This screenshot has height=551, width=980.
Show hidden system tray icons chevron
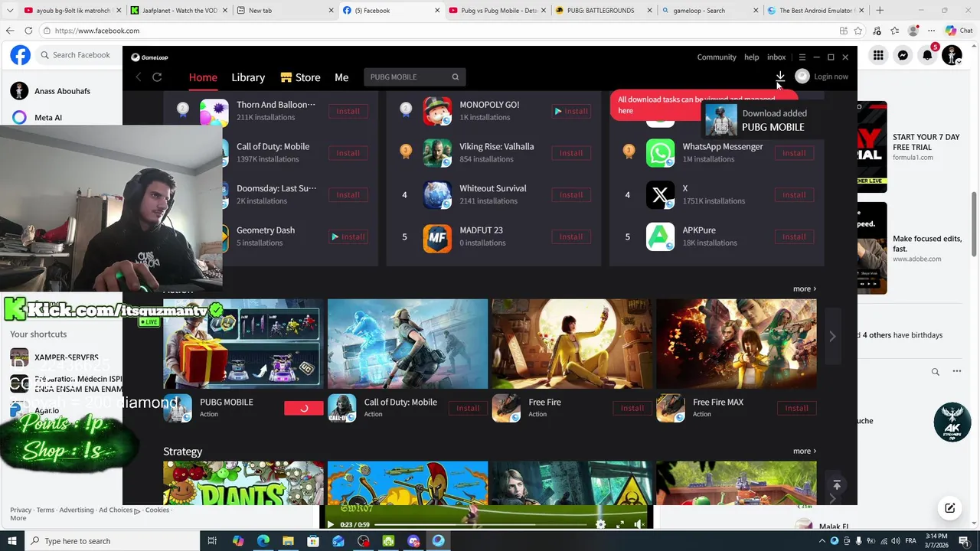tap(823, 541)
